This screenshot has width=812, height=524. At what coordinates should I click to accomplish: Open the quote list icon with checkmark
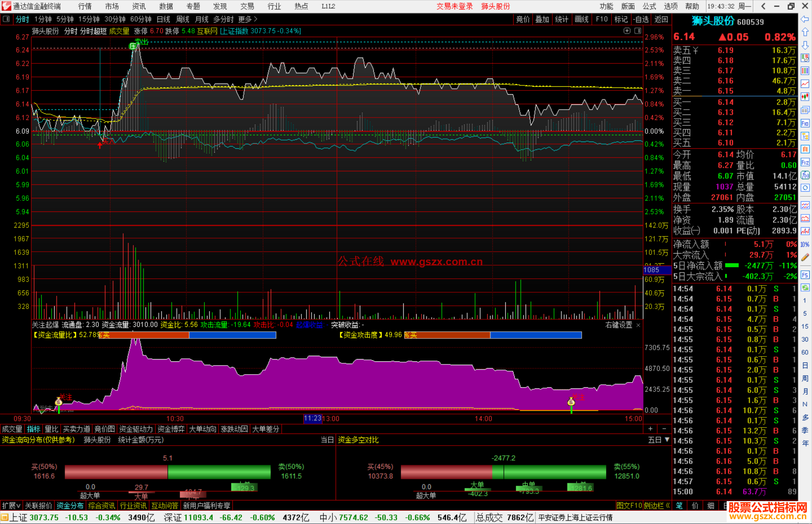click(805, 58)
